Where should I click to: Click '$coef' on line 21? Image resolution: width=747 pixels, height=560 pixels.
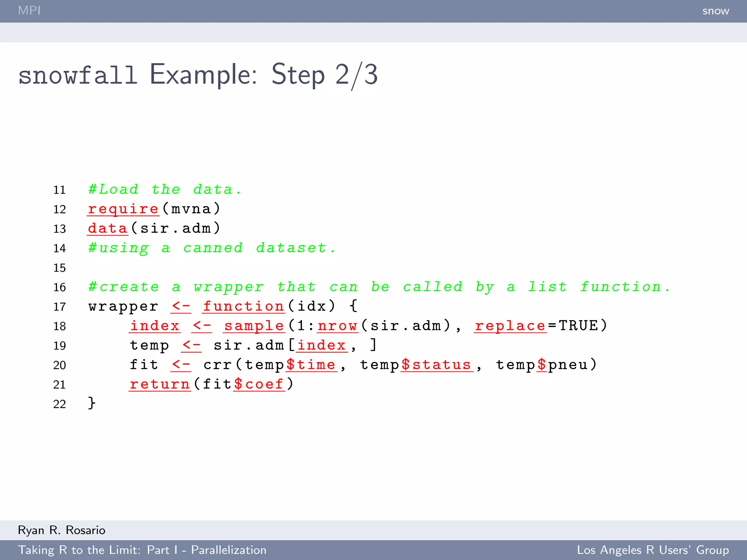tap(259, 384)
